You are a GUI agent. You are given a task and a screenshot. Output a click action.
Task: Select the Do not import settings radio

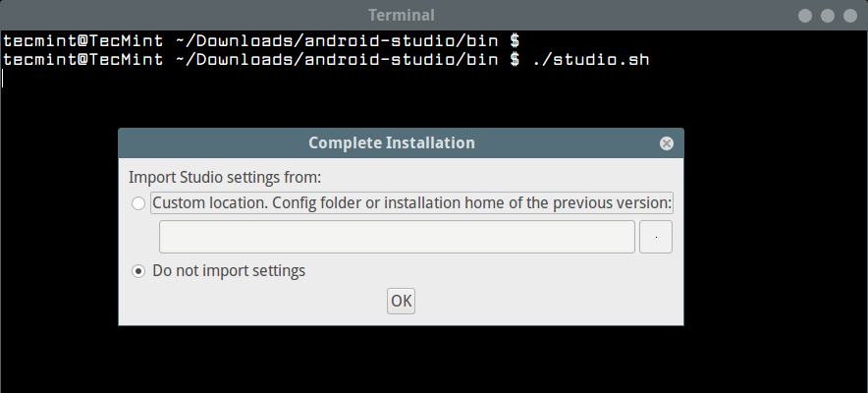(138, 270)
